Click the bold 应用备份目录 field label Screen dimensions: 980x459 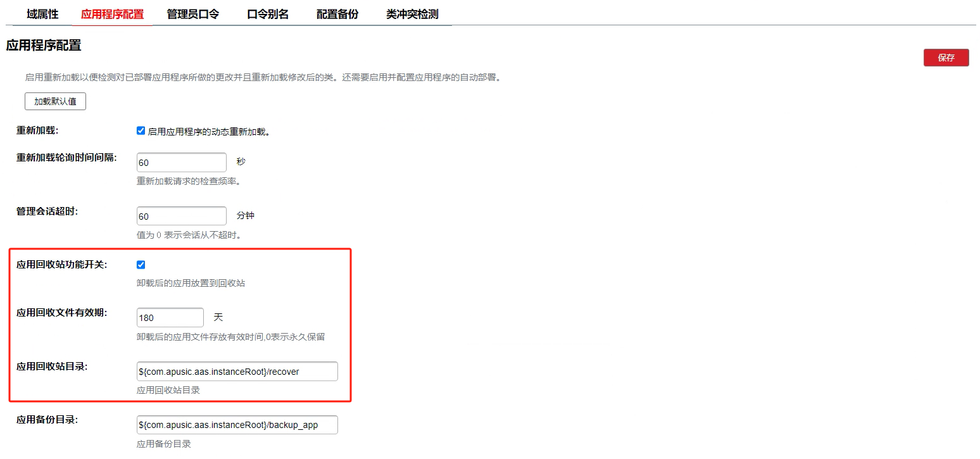coord(47,420)
